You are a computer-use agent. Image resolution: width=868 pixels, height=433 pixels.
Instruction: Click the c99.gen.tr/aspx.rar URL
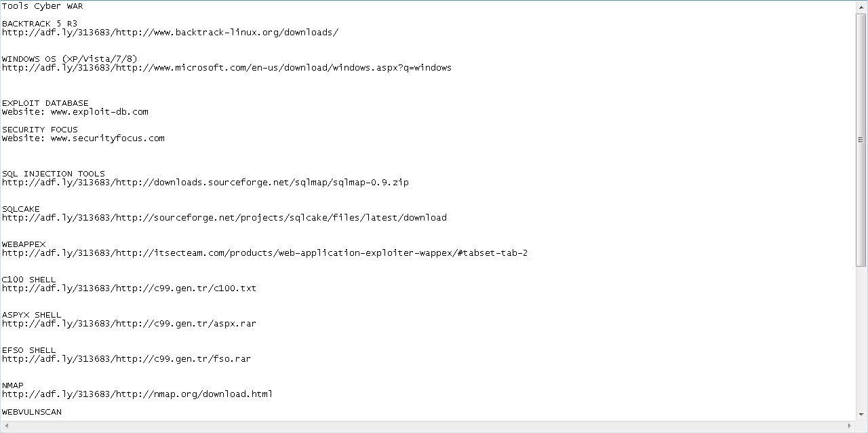[130, 324]
